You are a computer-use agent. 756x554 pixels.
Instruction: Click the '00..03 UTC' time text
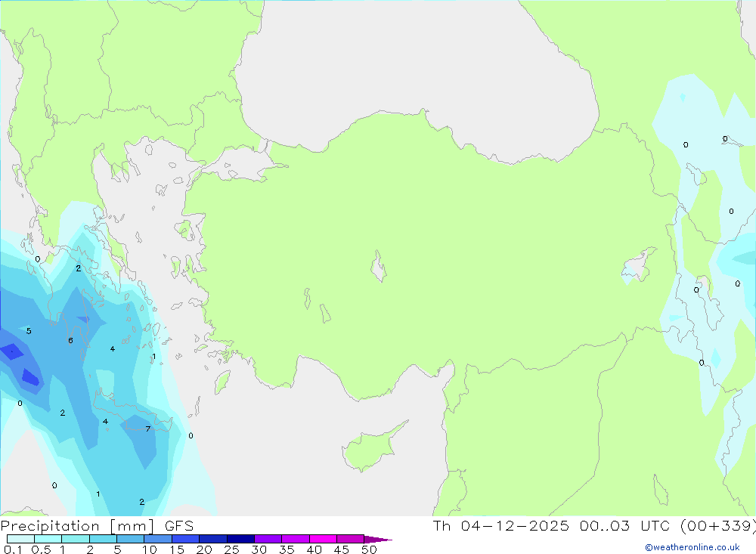pyautogui.click(x=625, y=526)
